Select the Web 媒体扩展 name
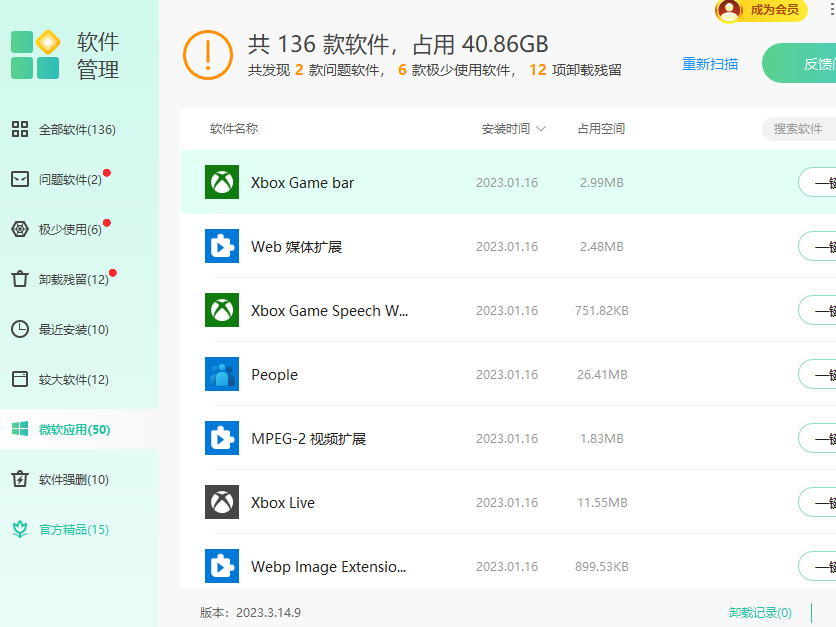 pyautogui.click(x=296, y=247)
